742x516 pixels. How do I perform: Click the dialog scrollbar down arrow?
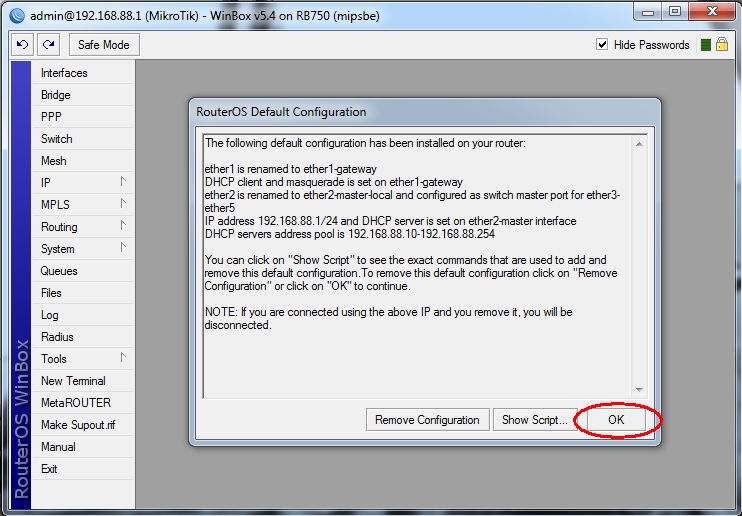click(640, 387)
